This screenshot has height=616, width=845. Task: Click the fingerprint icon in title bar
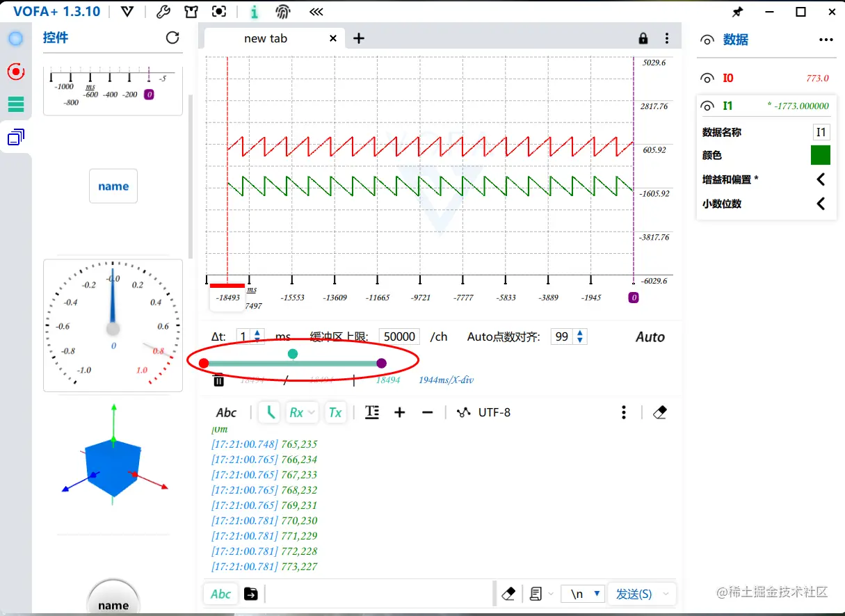pos(282,12)
